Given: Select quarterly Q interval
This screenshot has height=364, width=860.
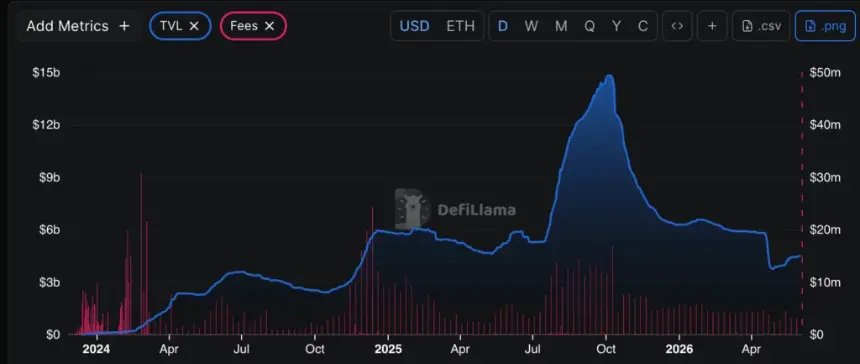Looking at the screenshot, I should pyautogui.click(x=590, y=26).
